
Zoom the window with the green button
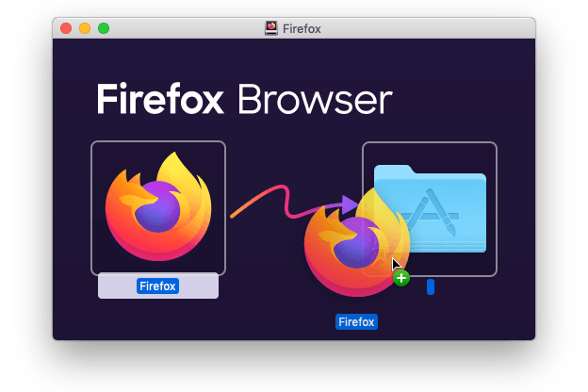coord(104,28)
